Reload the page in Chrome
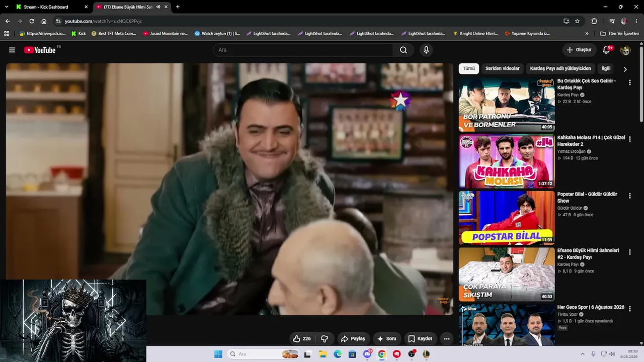 pos(32,21)
